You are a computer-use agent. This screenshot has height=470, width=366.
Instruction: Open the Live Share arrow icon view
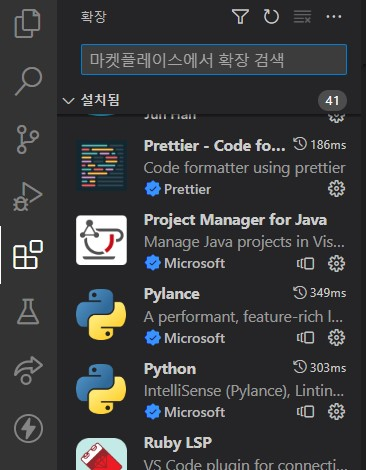click(x=28, y=370)
